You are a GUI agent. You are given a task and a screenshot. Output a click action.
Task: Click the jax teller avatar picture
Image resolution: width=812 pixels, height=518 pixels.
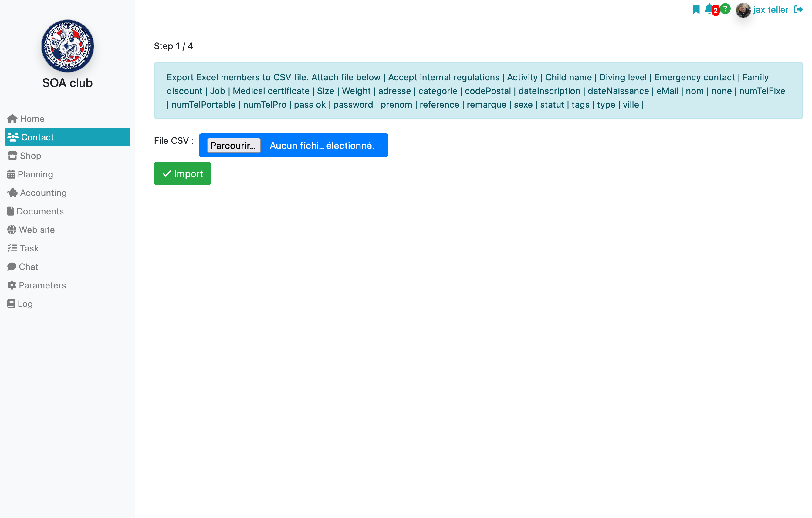tap(743, 10)
